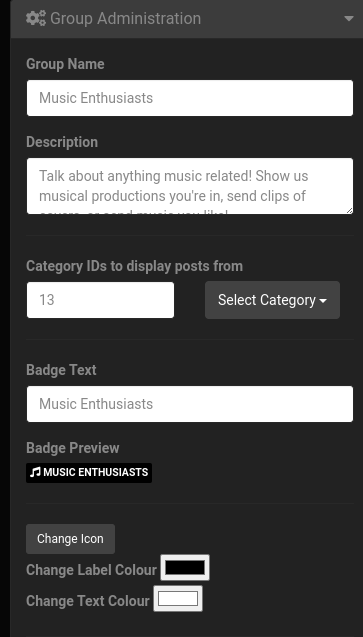Collapse the Group Administration panel with the caret
Viewport: 363px width, 637px height.
(x=349, y=19)
